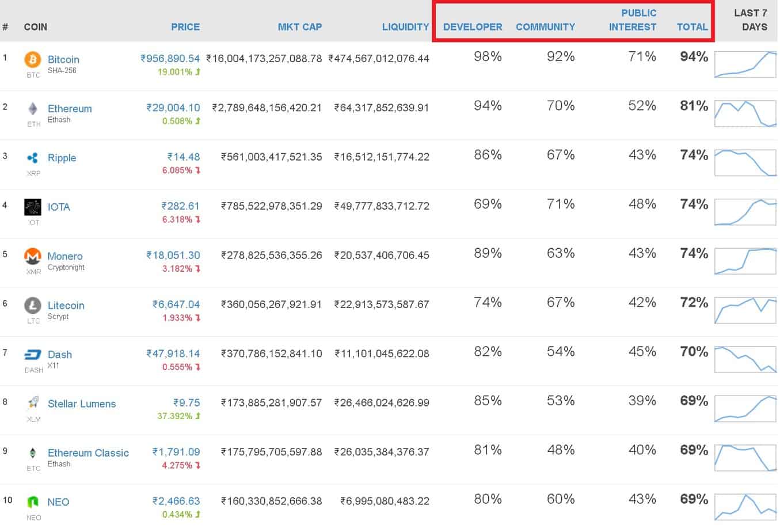This screenshot has height=532, width=780.
Task: Click Ethereum price ₹29,004.10
Action: point(173,108)
